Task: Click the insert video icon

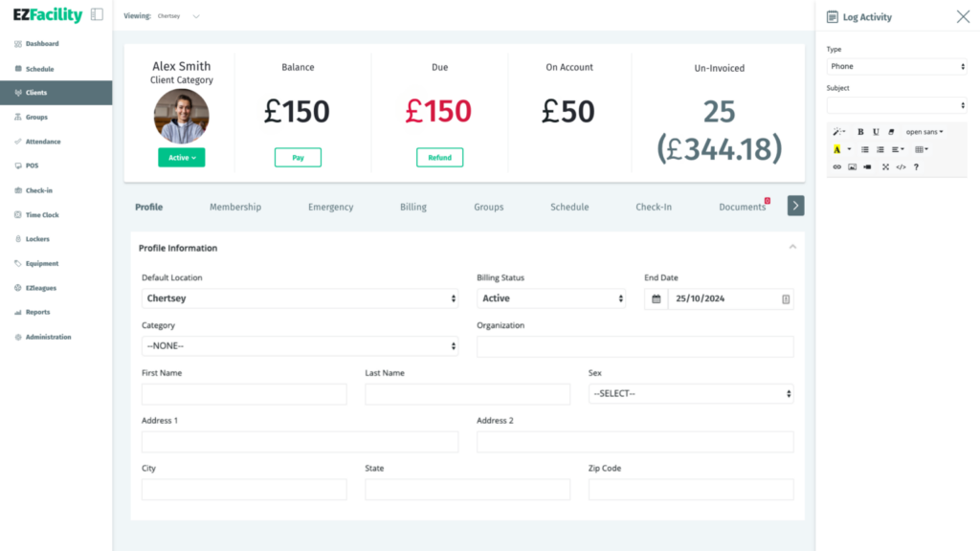Action: click(867, 166)
